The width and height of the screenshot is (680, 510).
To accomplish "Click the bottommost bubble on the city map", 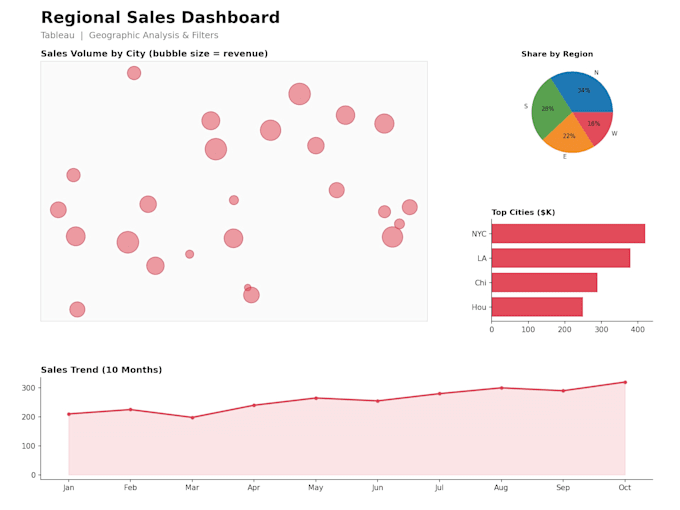I will [x=77, y=309].
